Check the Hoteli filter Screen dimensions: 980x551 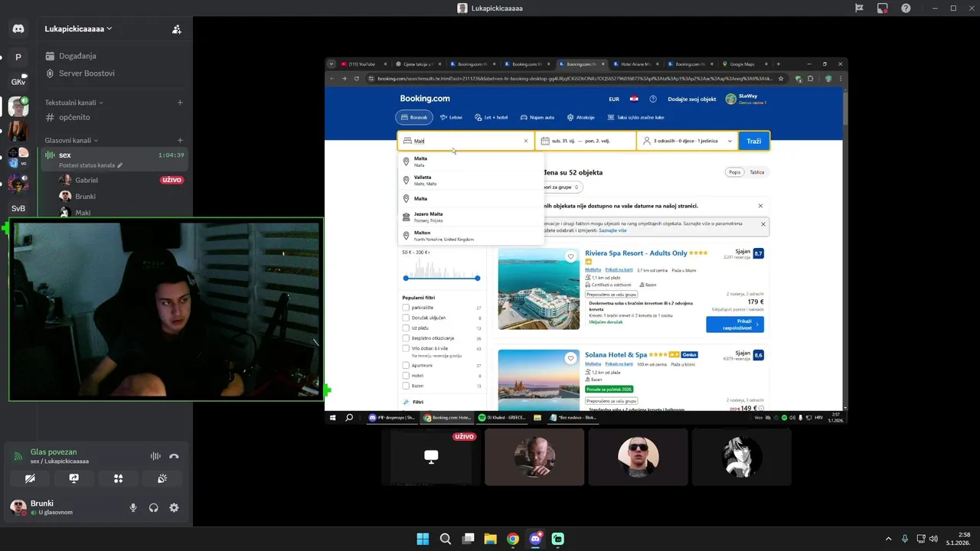coord(406,376)
